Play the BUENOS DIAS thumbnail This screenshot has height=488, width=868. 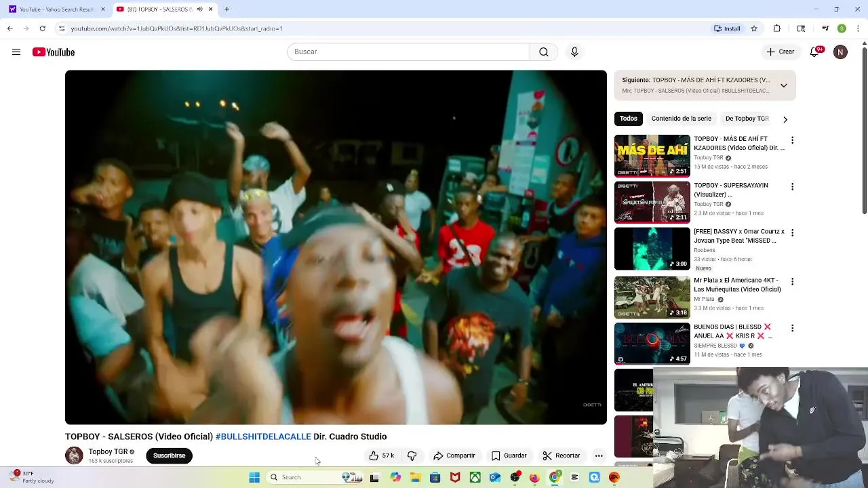[x=652, y=344]
